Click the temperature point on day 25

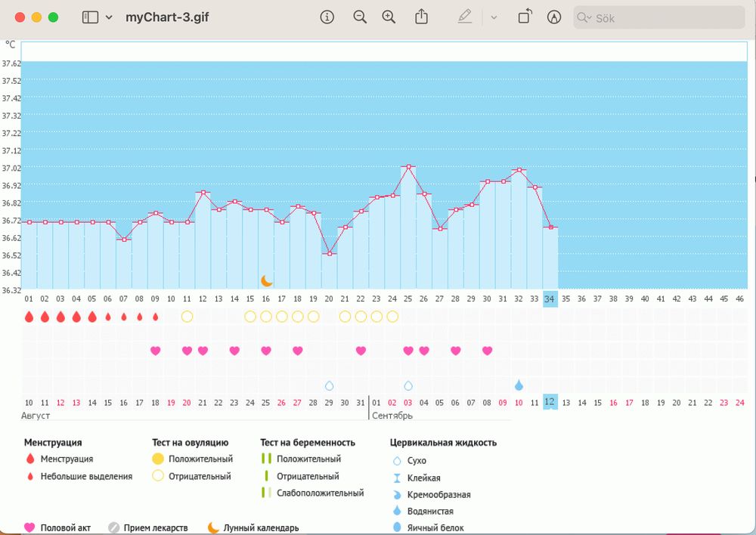(408, 167)
